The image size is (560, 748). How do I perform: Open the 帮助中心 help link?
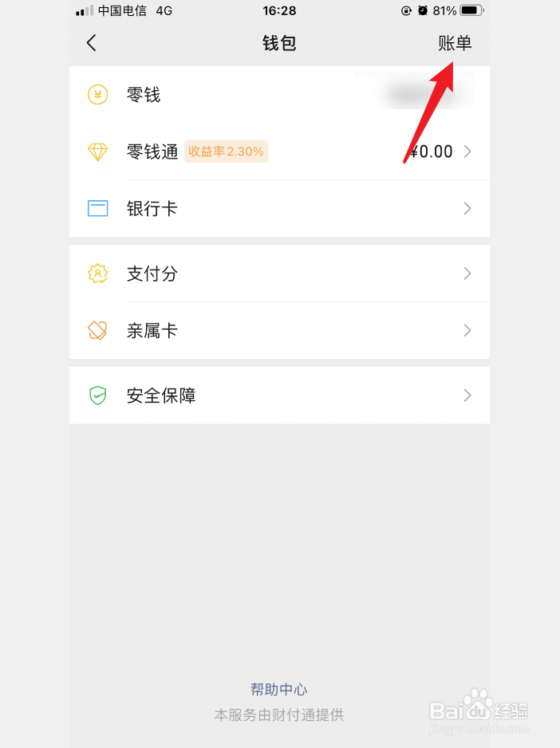pos(278,689)
